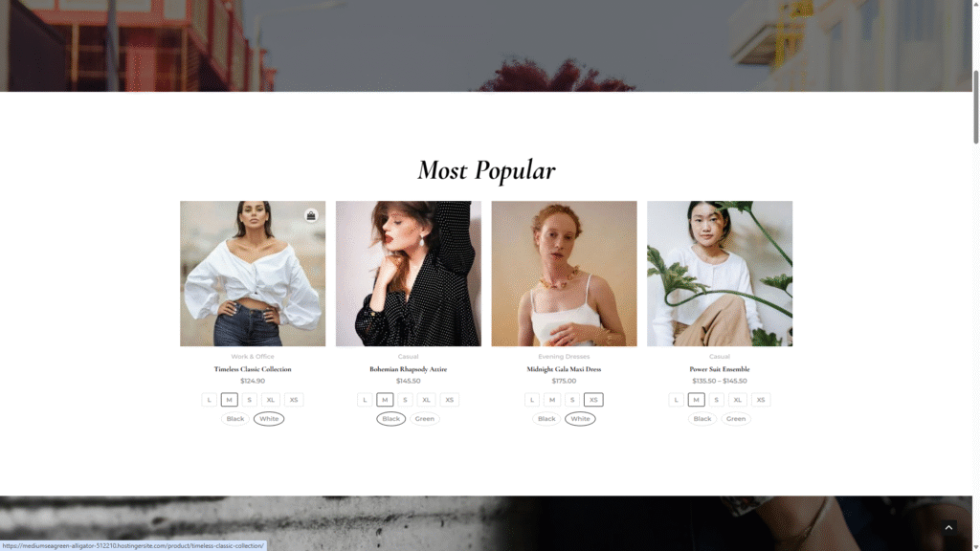Click the Evening Dresses category label

[x=564, y=357]
